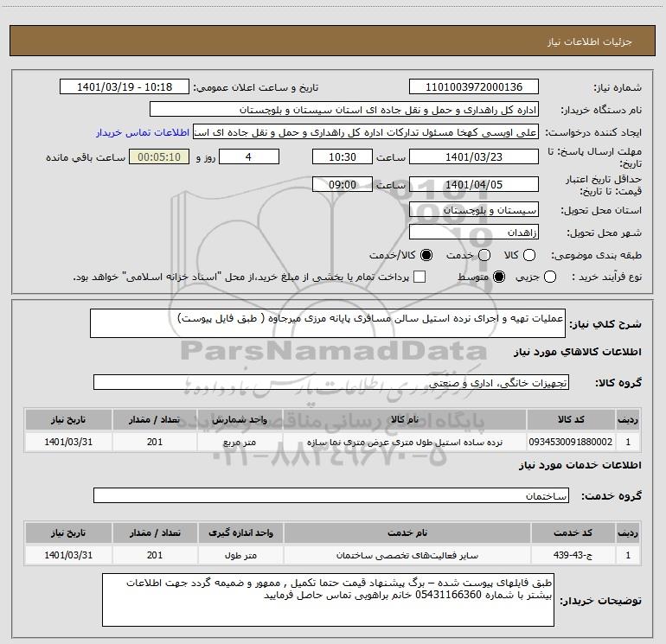Click page title جزئیات اطلاعات نیاز
The width and height of the screenshot is (666, 644).
(589, 41)
